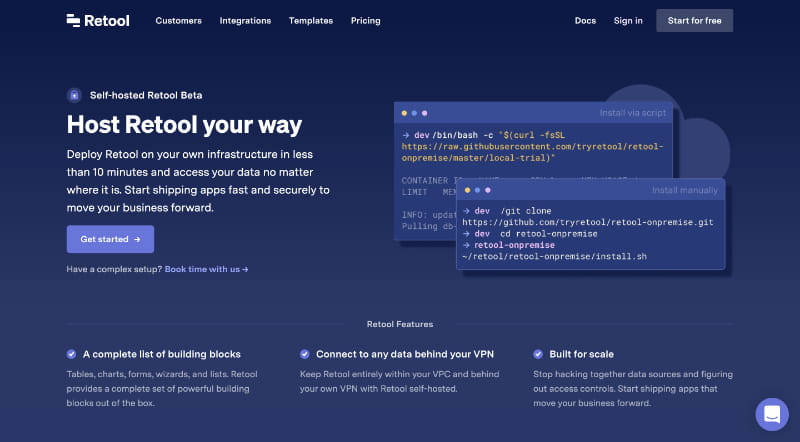Click checkmark icon next to Built for scale

pos(538,354)
